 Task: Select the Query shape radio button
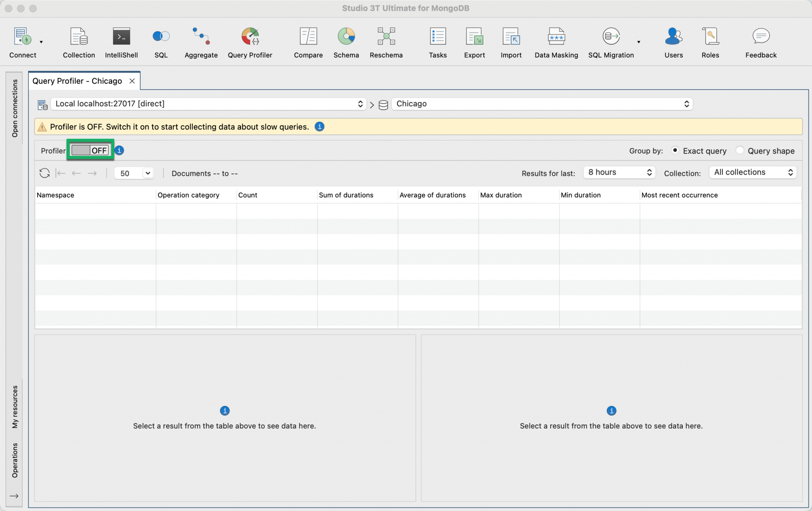point(739,151)
